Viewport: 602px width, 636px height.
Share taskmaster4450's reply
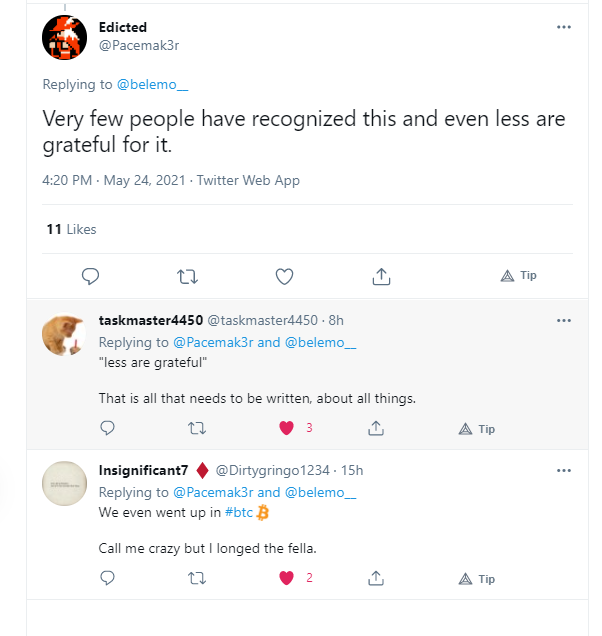[376, 428]
